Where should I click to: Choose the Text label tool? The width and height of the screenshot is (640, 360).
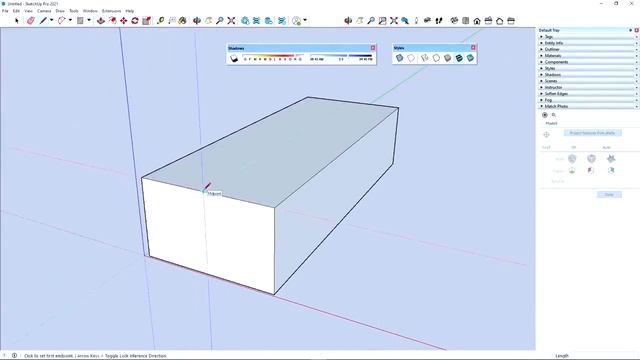172,21
